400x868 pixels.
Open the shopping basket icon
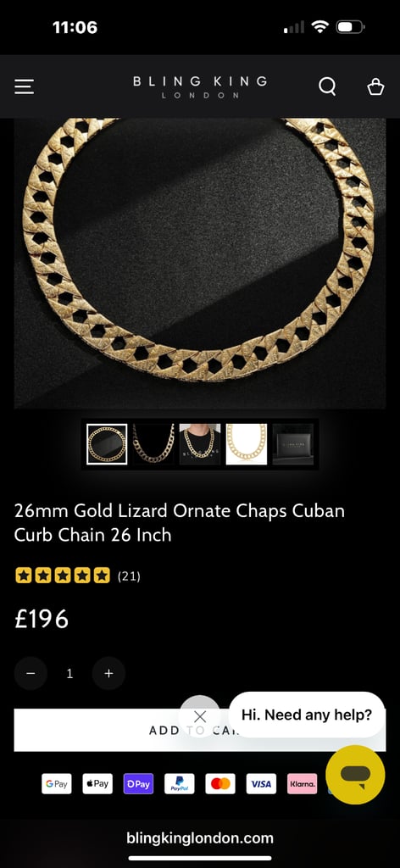[375, 87]
